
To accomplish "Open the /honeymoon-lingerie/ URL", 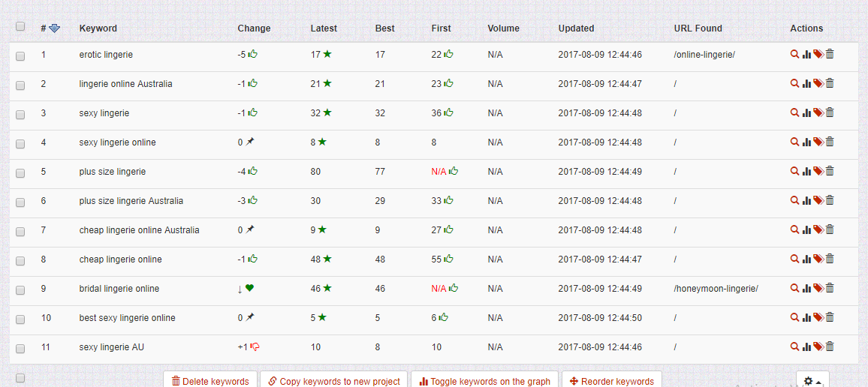I will [716, 289].
